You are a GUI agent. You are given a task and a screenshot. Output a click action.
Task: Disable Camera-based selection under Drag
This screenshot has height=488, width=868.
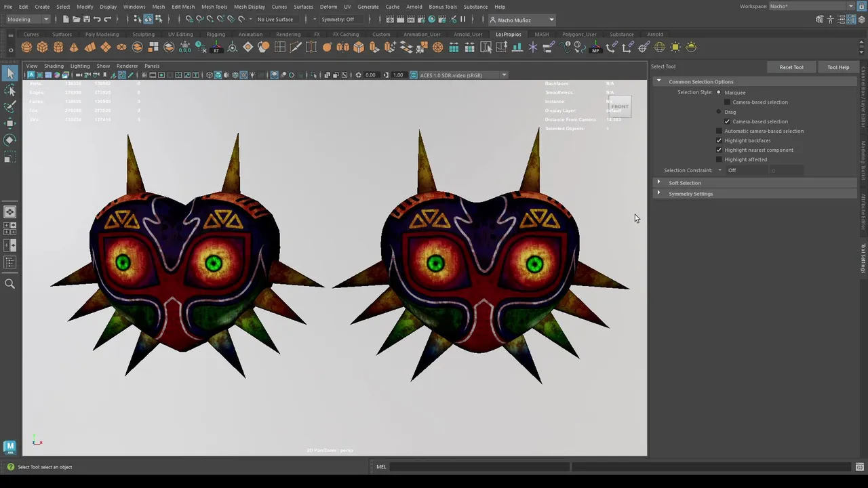point(728,121)
